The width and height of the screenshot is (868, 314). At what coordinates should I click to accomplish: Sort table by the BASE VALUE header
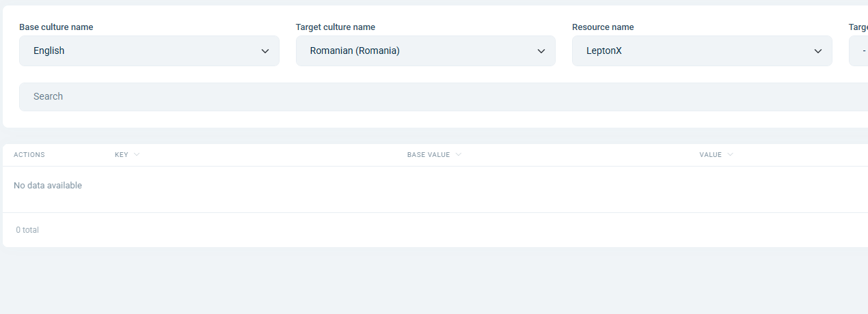pyautogui.click(x=429, y=155)
